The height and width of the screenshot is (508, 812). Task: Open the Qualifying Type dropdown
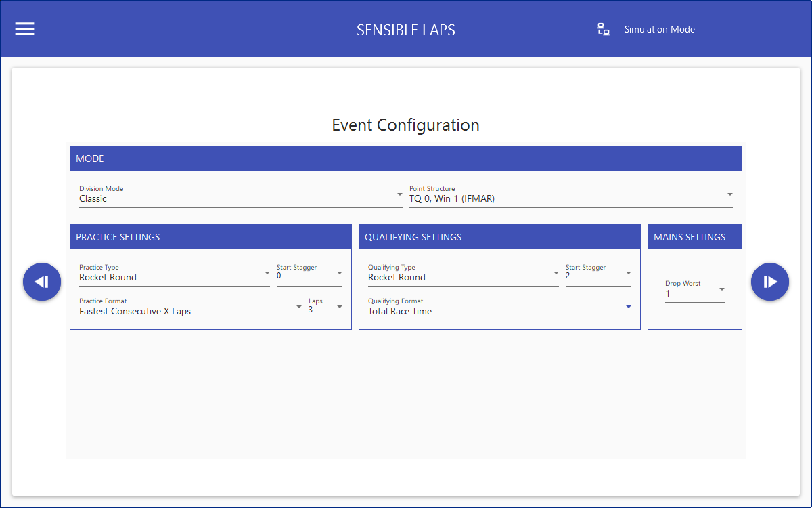[x=463, y=277]
